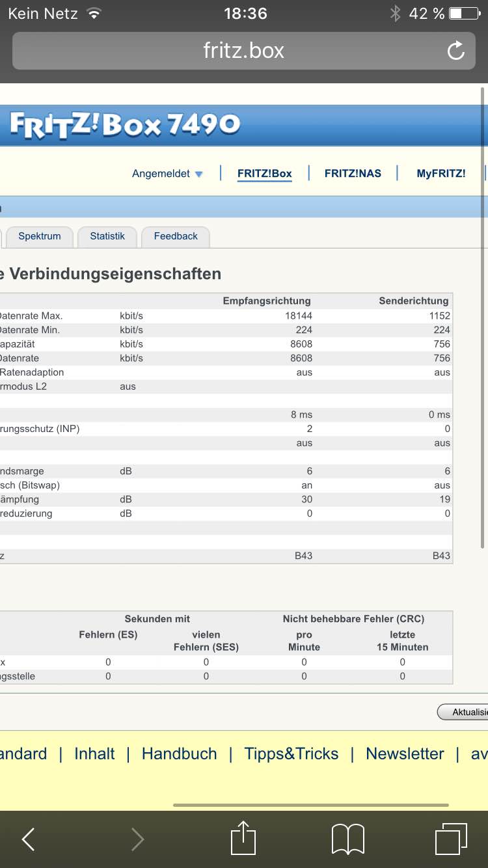
Task: Open the MyFRITZ! menu item
Action: [x=441, y=174]
